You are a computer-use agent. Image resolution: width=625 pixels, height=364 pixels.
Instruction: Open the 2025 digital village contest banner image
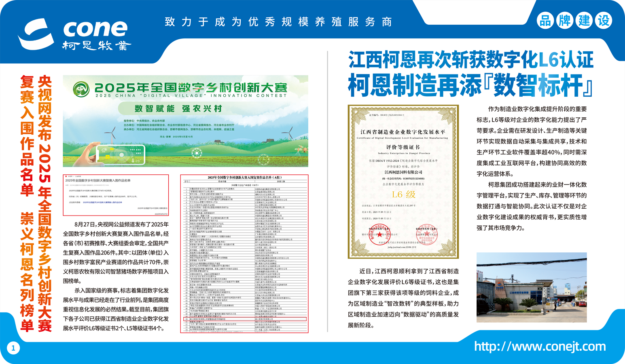[x=185, y=121]
